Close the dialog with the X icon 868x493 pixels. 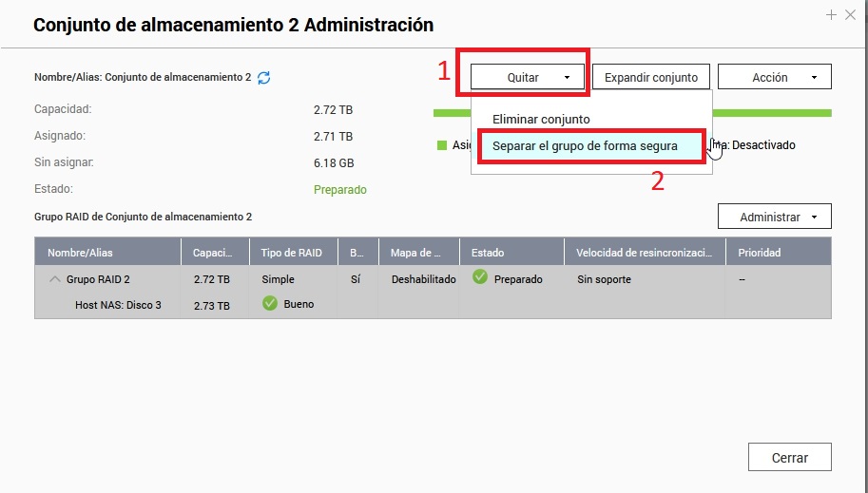pos(850,15)
